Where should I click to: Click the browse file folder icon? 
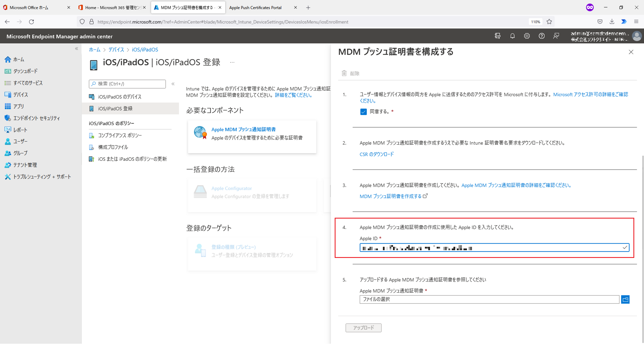tap(625, 299)
